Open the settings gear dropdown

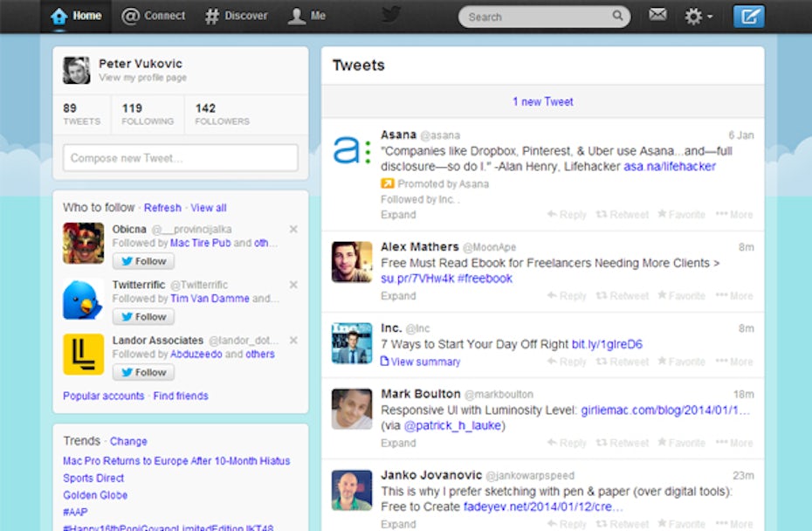point(698,17)
